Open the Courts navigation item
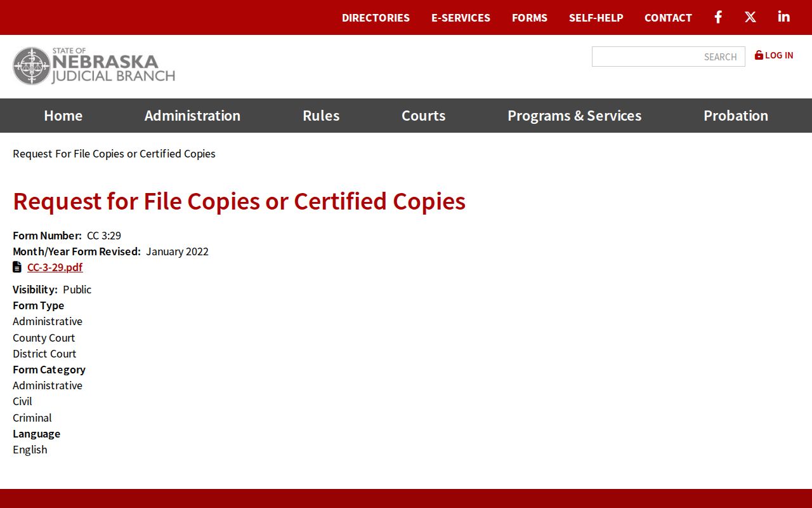 click(x=423, y=116)
